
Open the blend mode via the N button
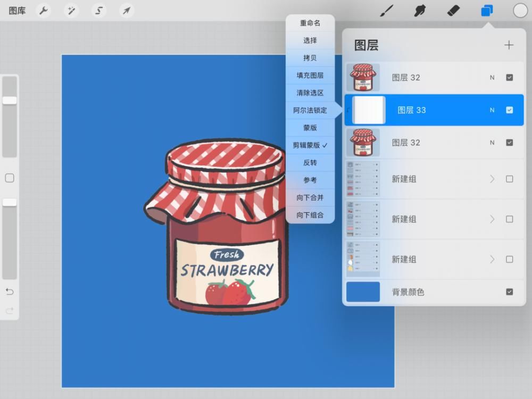492,110
